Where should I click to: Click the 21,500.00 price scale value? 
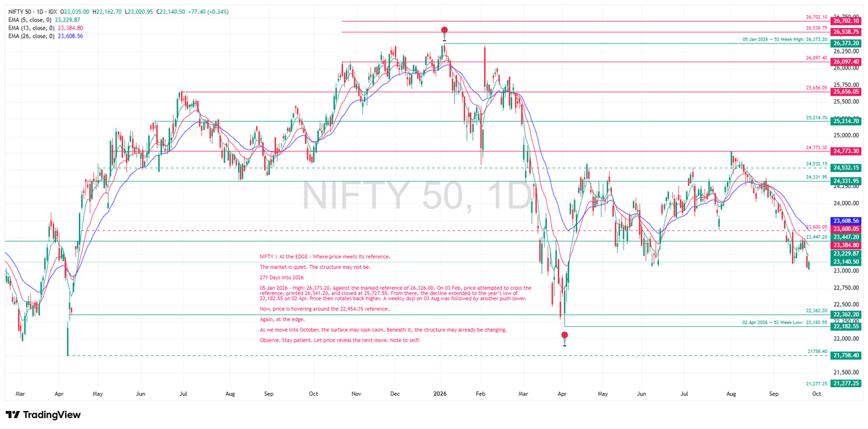point(846,373)
